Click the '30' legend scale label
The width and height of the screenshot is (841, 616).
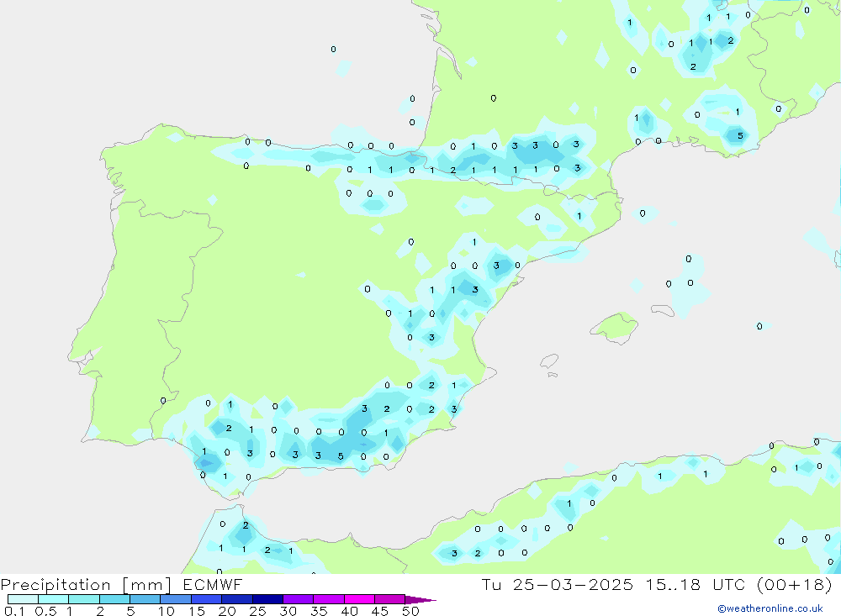pos(288,611)
